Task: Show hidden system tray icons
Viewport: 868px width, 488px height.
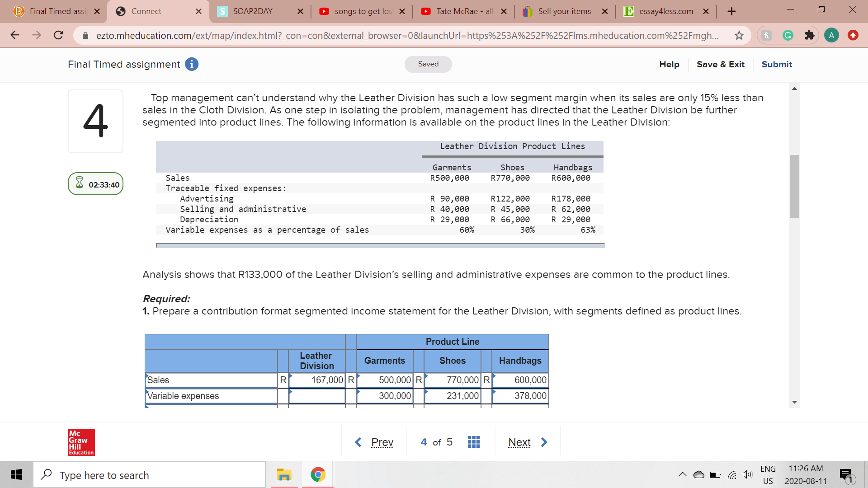Action: (x=682, y=474)
